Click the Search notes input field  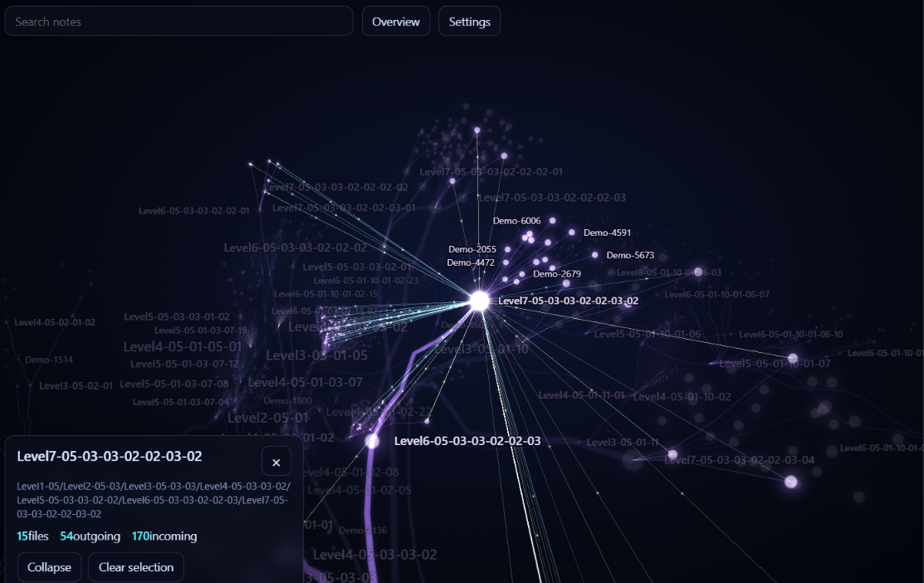(x=178, y=22)
